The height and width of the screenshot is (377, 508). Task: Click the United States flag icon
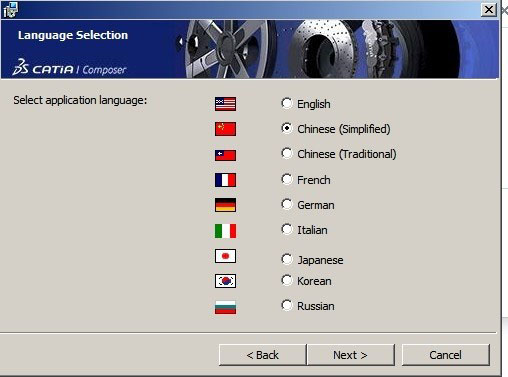pos(225,104)
